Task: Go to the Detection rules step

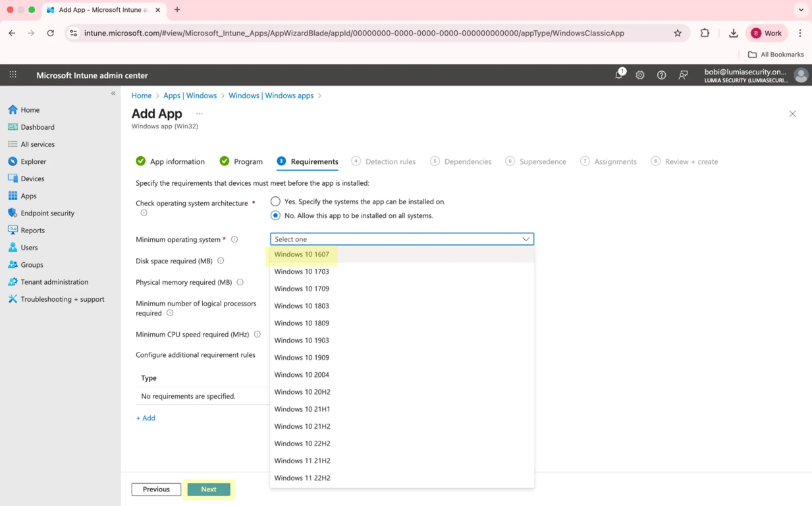Action: tap(383, 161)
